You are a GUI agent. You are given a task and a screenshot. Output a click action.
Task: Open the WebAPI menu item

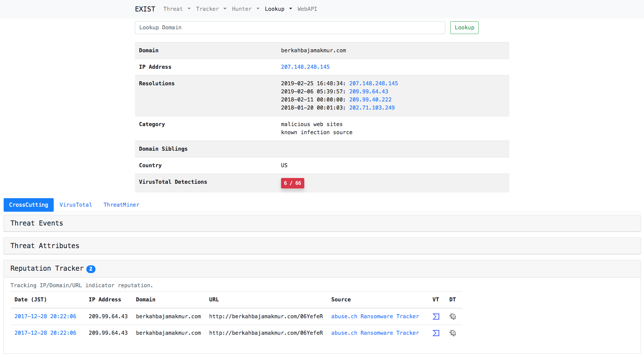pos(307,9)
